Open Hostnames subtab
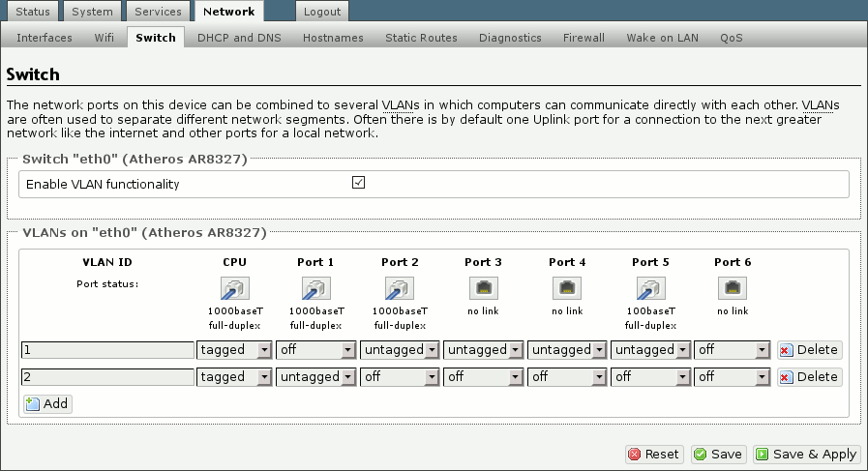This screenshot has height=471, width=868. (x=333, y=38)
